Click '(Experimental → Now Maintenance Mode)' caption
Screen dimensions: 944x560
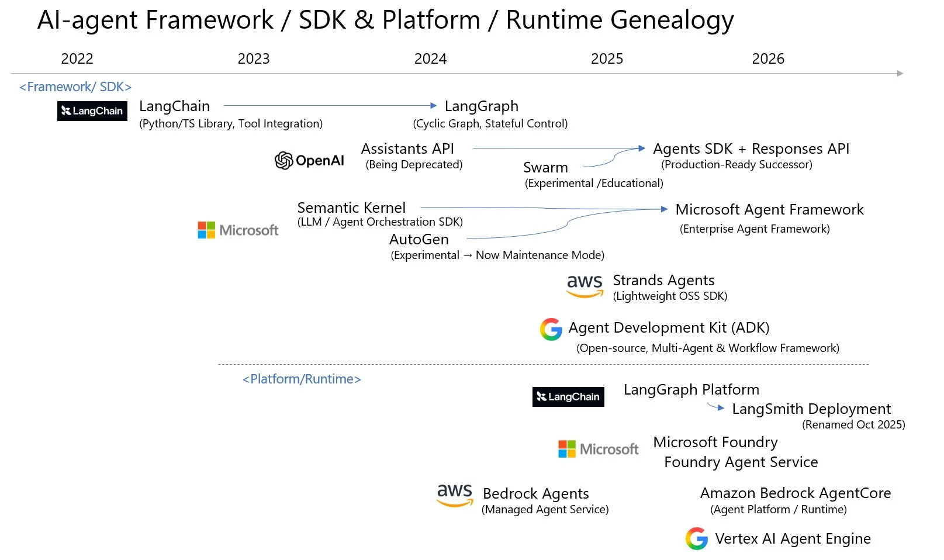497,255
